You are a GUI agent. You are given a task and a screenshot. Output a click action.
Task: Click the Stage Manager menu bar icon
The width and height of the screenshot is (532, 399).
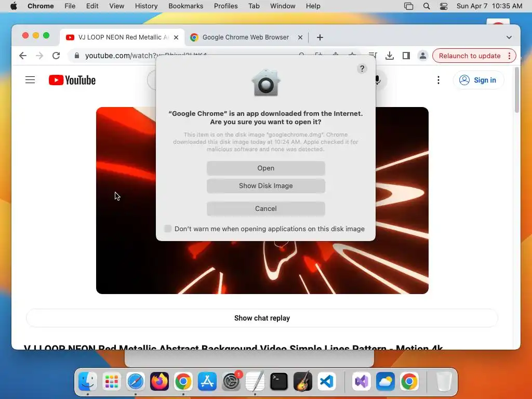point(408,6)
